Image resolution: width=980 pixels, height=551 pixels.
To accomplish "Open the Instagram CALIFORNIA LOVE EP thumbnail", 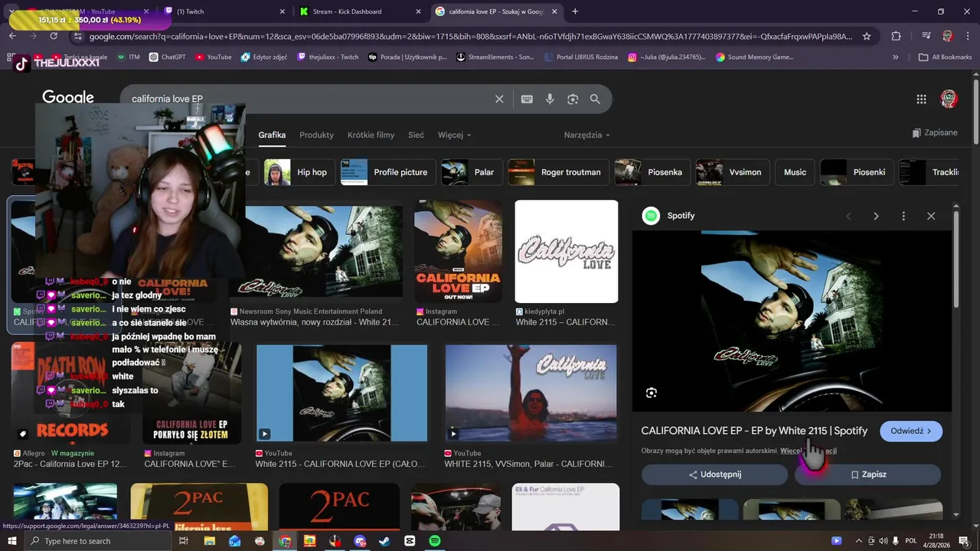I will 458,251.
